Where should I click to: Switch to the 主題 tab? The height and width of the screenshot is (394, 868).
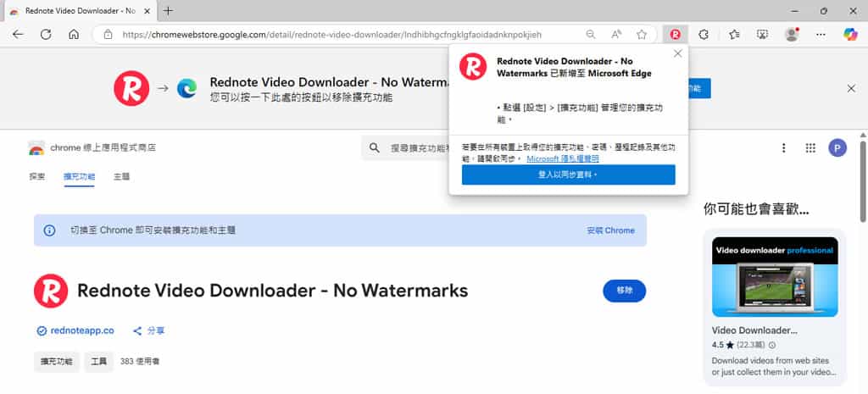[x=122, y=176]
